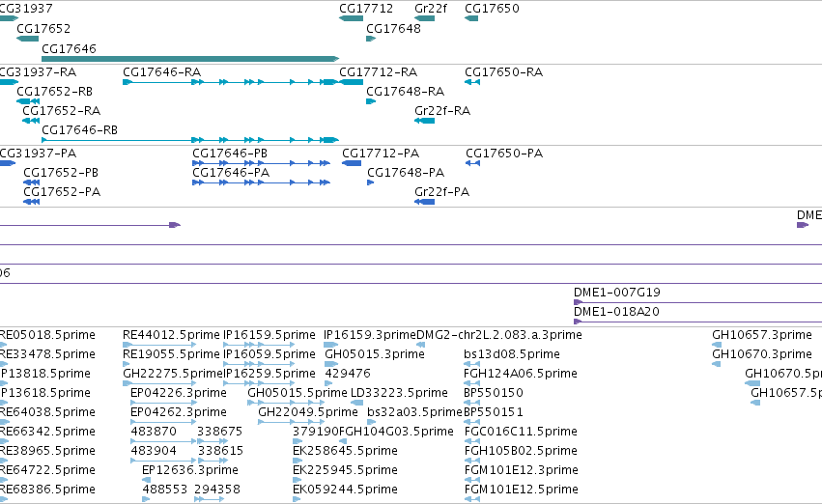Select transcript CG17652-RB

point(54,92)
